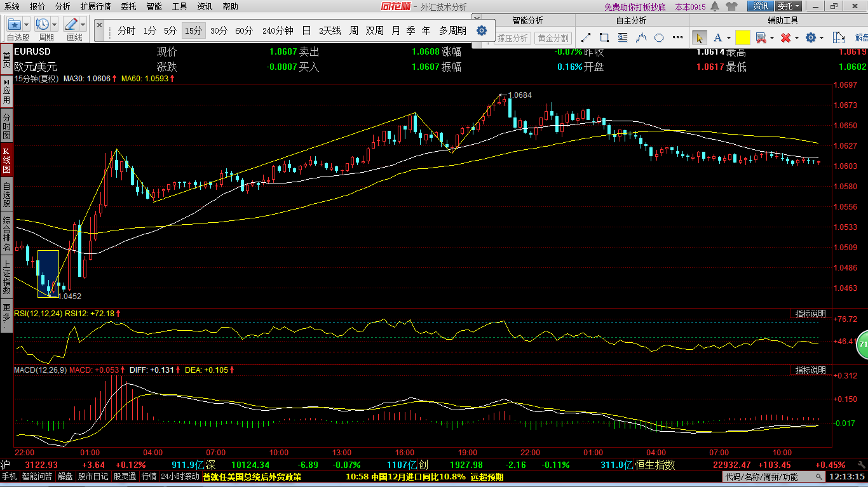Switch chart to 60分 period
The width and height of the screenshot is (868, 487).
point(244,30)
